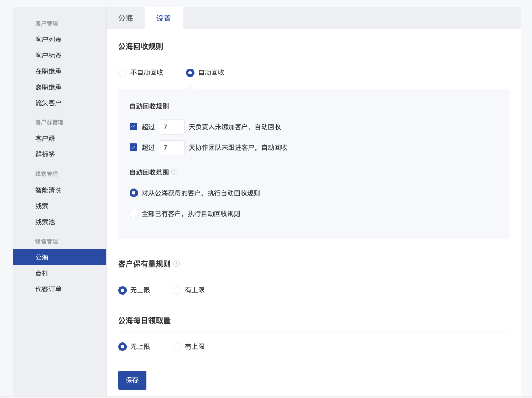
Task: Select the 自动回收 radio option
Action: [190, 73]
